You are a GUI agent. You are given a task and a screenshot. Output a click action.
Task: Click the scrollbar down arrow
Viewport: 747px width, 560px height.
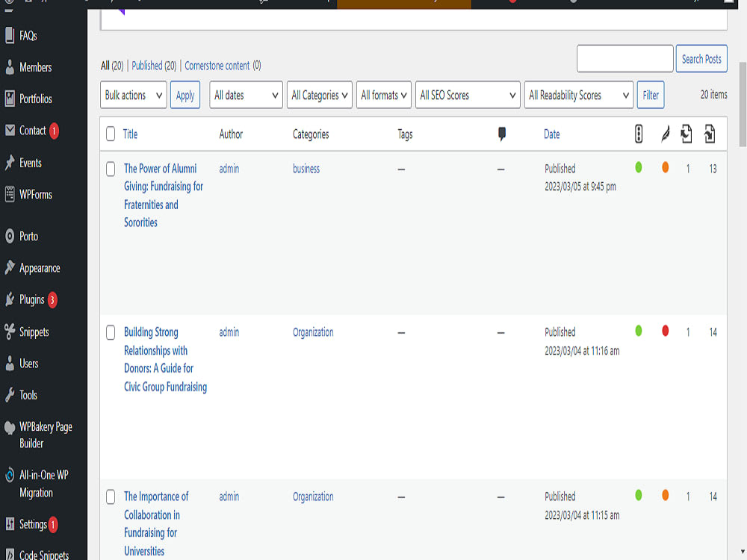click(x=743, y=552)
